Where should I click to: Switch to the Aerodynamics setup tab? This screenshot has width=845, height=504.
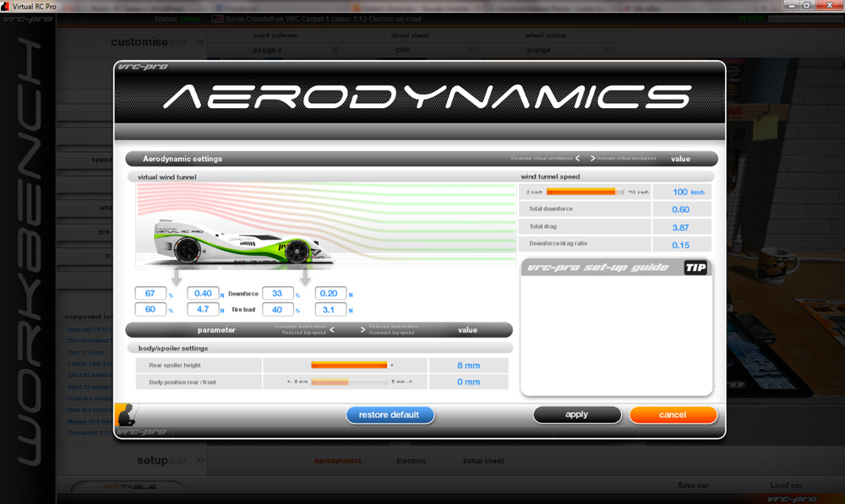click(338, 461)
